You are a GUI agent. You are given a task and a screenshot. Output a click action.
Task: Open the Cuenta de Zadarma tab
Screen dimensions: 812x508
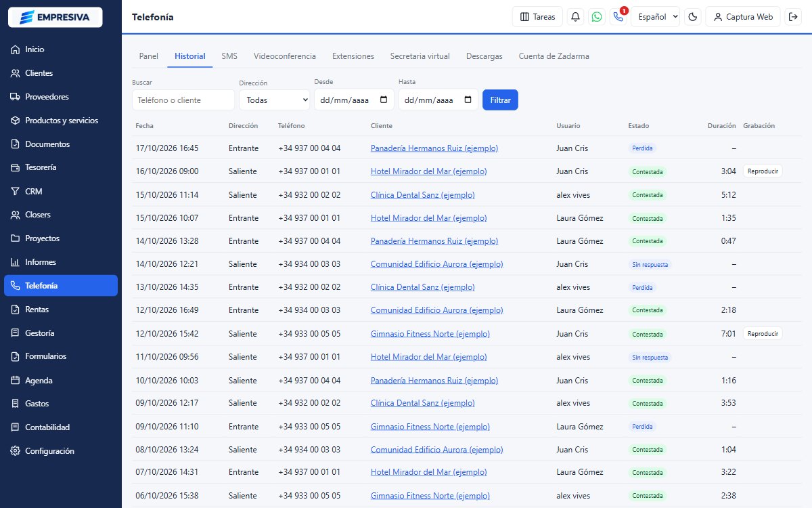(x=554, y=56)
